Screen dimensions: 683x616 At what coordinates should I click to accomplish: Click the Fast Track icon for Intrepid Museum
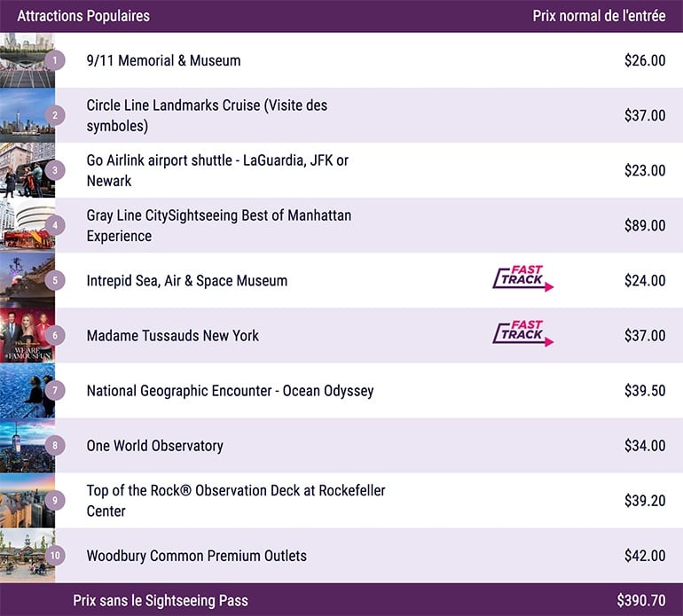click(522, 279)
